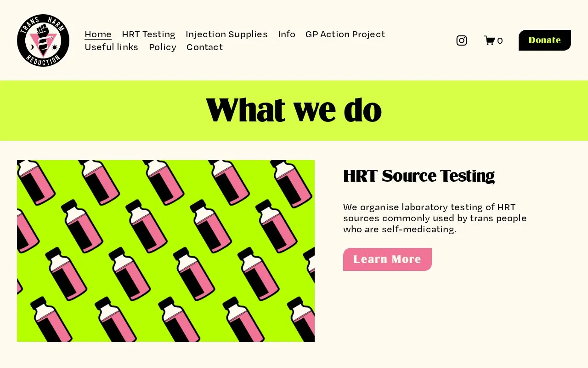The image size is (588, 368).
Task: Select Info in the navigation
Action: (287, 34)
